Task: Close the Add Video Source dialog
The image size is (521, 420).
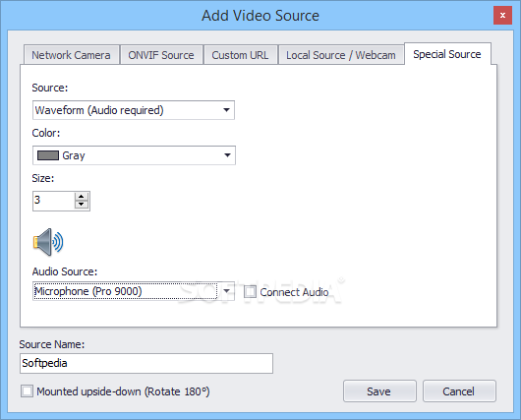Action: [x=502, y=16]
